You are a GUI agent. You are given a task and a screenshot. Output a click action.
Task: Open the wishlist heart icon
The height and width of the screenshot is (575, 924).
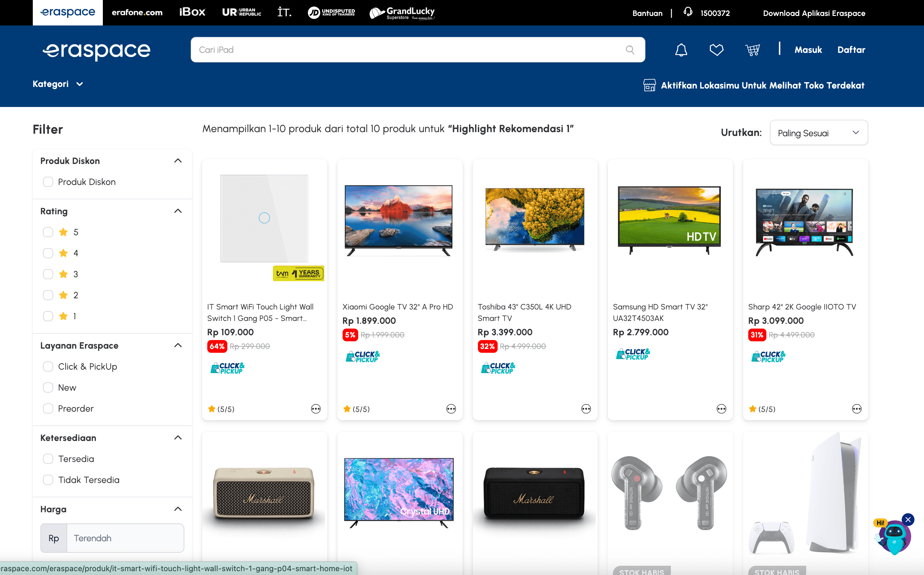click(716, 50)
